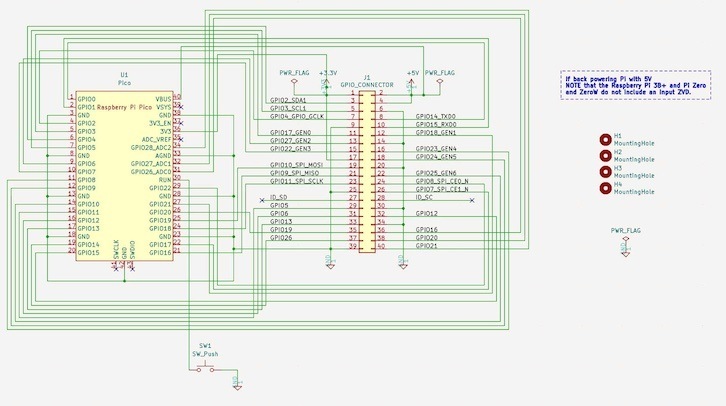Click the GPIO22_GEN3 net label
This screenshot has height=406, width=726.
[290, 149]
